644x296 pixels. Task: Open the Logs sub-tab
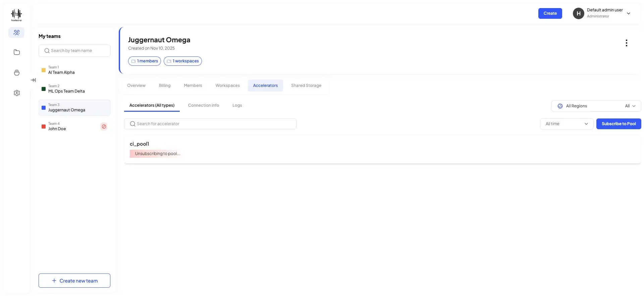pos(237,105)
